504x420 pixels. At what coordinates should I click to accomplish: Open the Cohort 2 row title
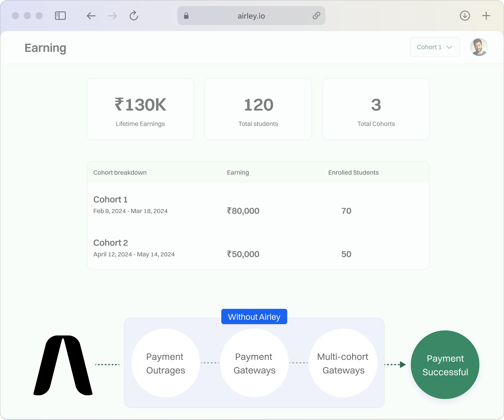point(111,243)
